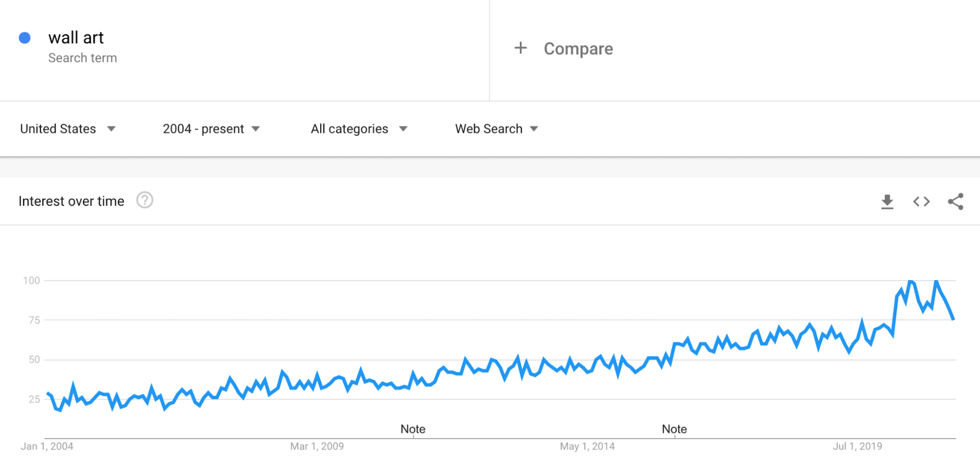Open the embed code icon
The height and width of the screenshot is (469, 980).
[921, 202]
